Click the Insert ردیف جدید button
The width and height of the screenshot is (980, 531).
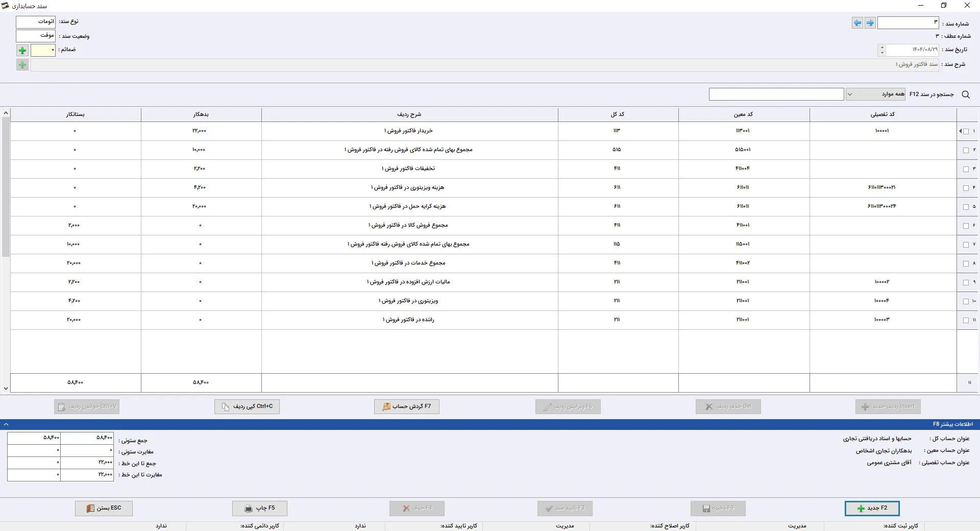888,406
